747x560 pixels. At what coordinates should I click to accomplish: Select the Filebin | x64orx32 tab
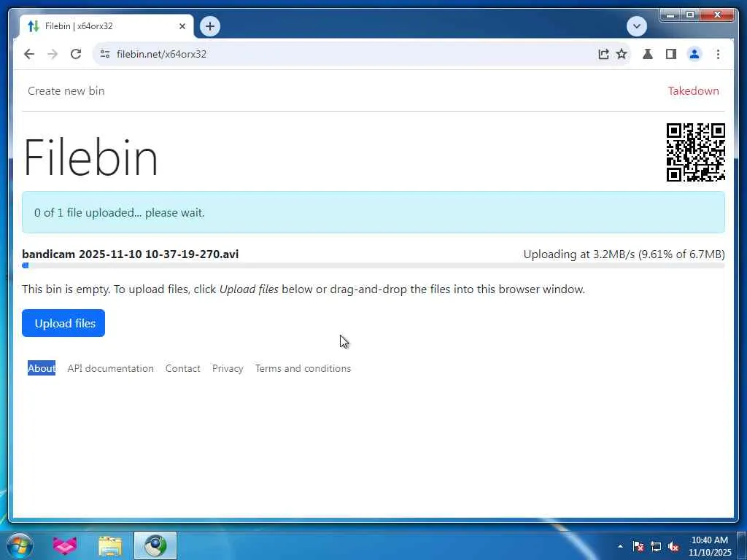[x=107, y=26]
